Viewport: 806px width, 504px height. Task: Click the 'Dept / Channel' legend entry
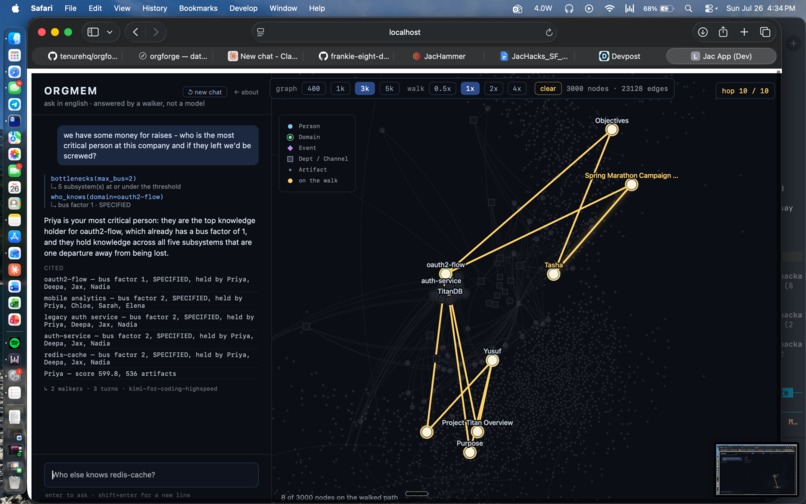pos(318,158)
